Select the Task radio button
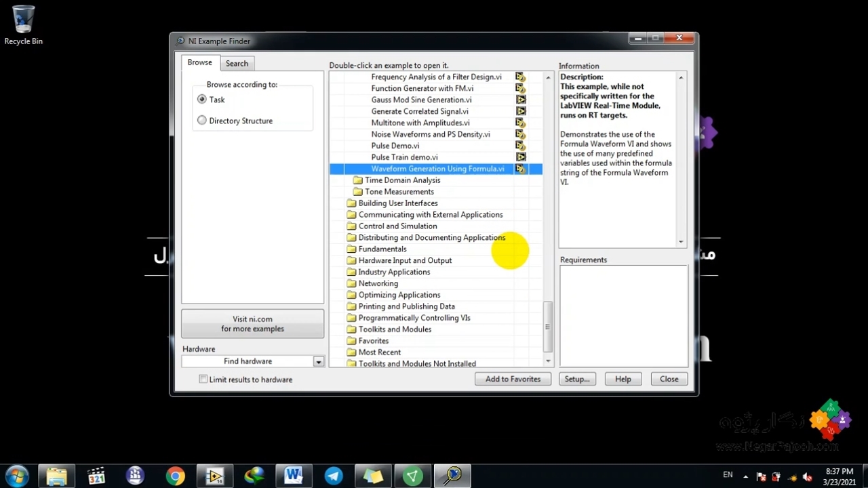868x488 pixels. pos(202,100)
